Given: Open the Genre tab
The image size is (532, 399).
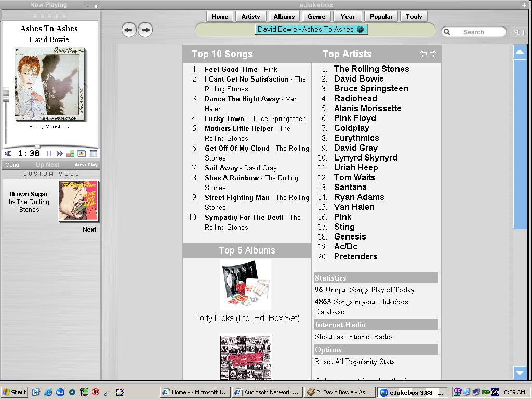Looking at the screenshot, I should 316,16.
